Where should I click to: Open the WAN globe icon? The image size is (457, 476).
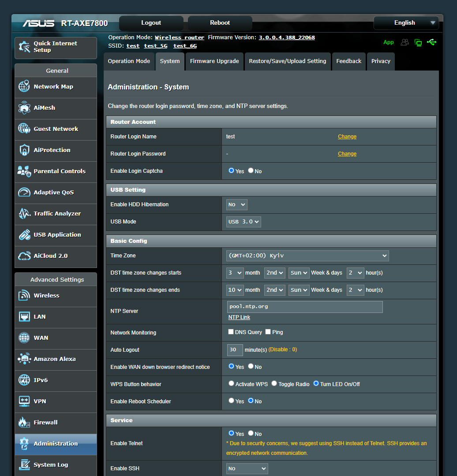pyautogui.click(x=24, y=338)
